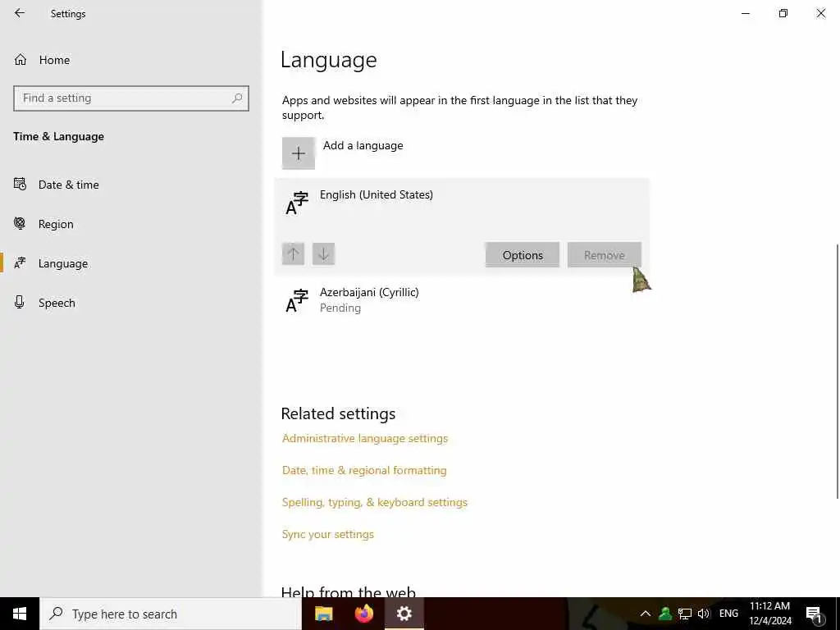Click the Speech microphone icon
Image resolution: width=840 pixels, height=630 pixels.
(20, 302)
